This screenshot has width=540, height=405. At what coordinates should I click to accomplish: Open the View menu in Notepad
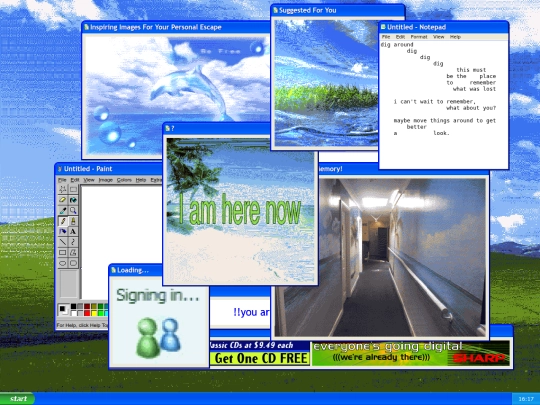tap(438, 37)
